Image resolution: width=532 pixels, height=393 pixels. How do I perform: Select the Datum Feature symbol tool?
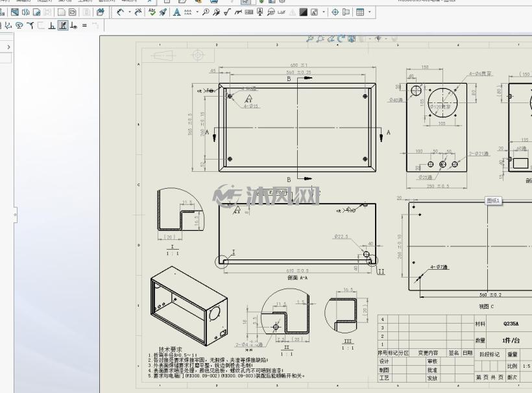coord(260,12)
